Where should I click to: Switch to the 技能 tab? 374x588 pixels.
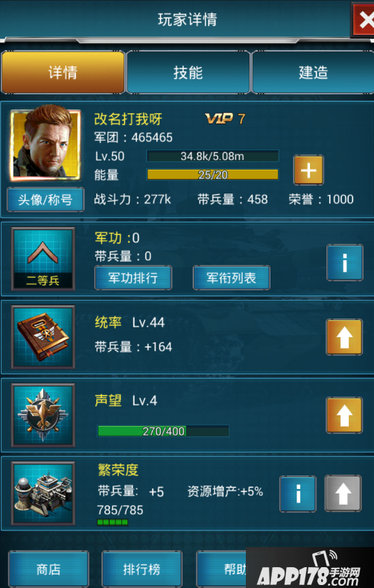pos(188,72)
